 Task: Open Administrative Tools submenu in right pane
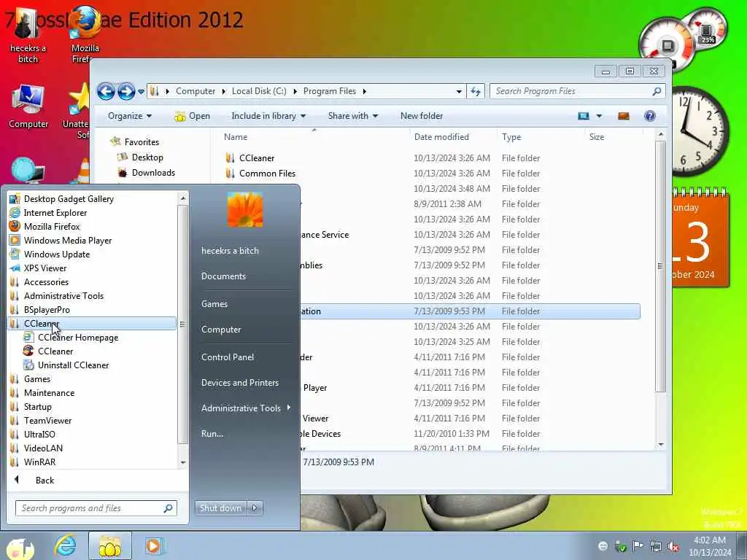click(245, 408)
